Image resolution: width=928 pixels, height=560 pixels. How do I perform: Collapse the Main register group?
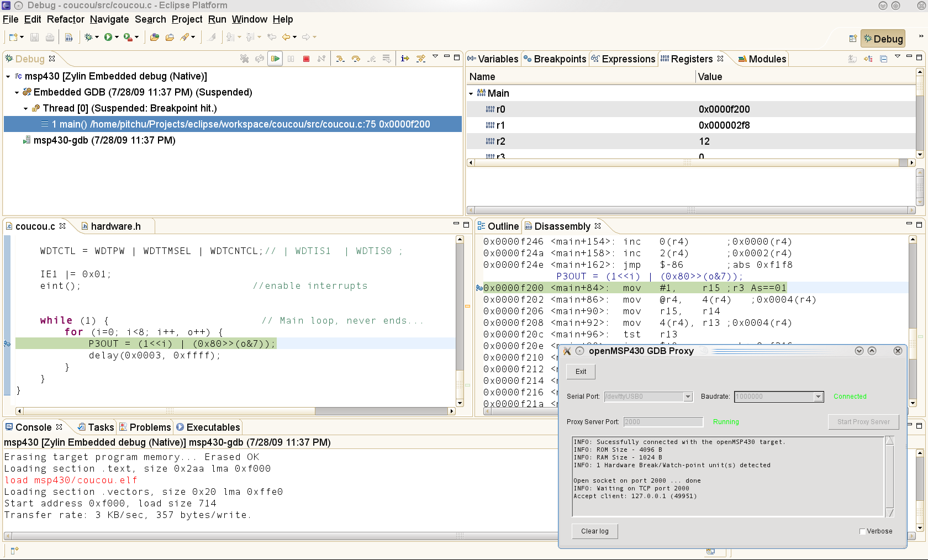pos(471,93)
